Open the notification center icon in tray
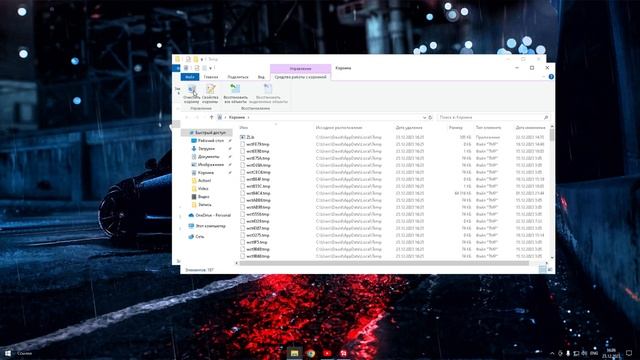The height and width of the screenshot is (360, 640). (629, 353)
